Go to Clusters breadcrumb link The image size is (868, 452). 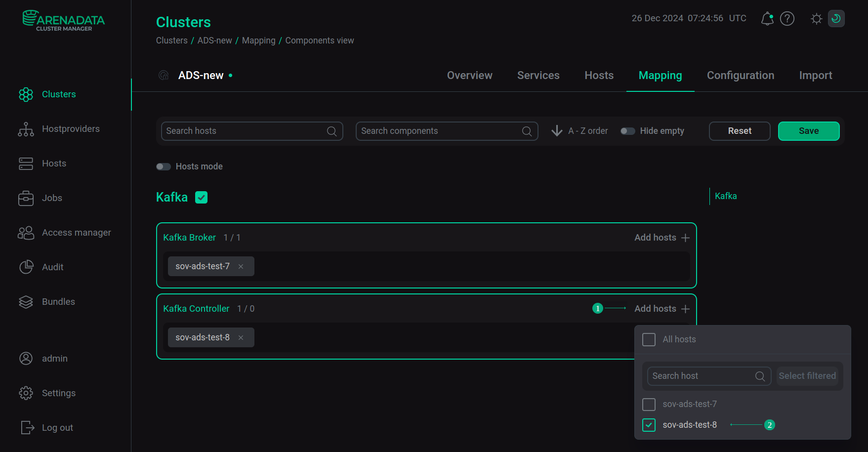[x=172, y=41]
